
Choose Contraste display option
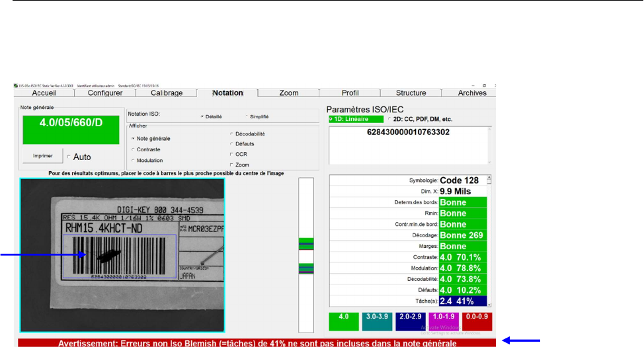pyautogui.click(x=133, y=149)
